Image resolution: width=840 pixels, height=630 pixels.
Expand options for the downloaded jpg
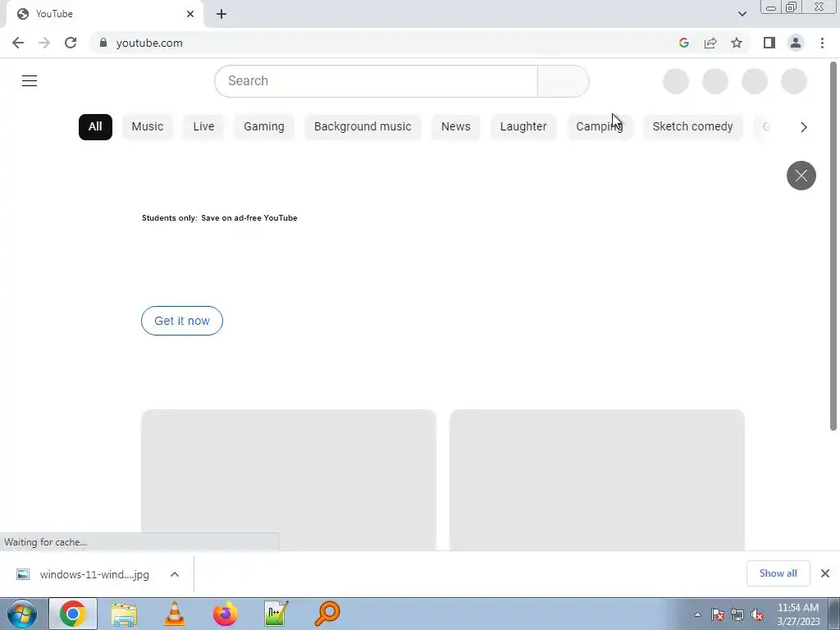coord(175,574)
